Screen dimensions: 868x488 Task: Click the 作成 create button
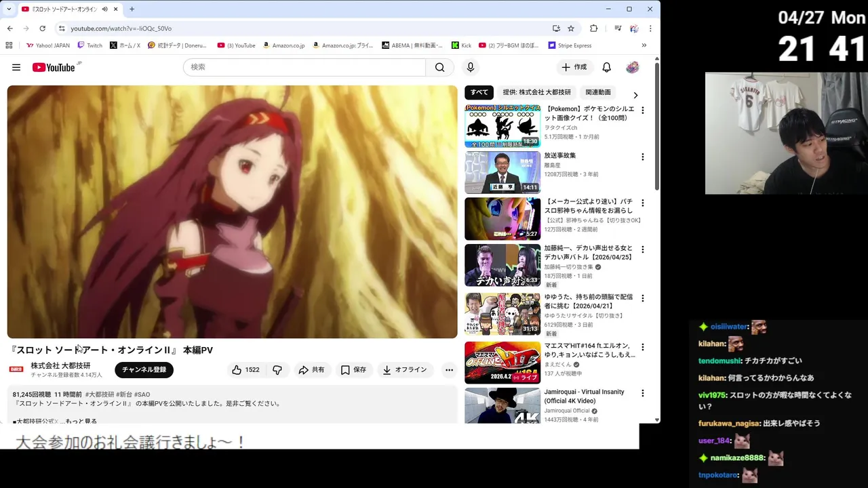(574, 67)
